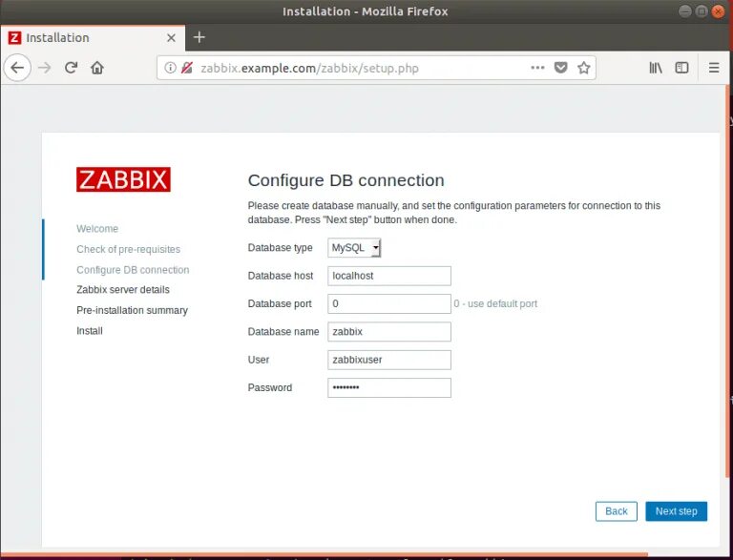Open a new browser tab
Image resolution: width=733 pixels, height=560 pixels.
[x=199, y=37]
